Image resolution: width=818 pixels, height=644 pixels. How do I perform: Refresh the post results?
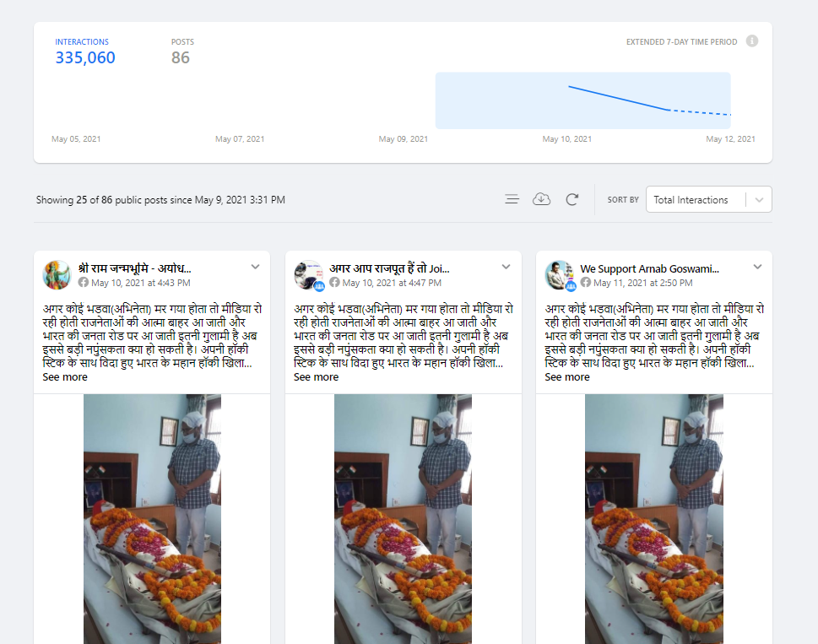pyautogui.click(x=572, y=199)
